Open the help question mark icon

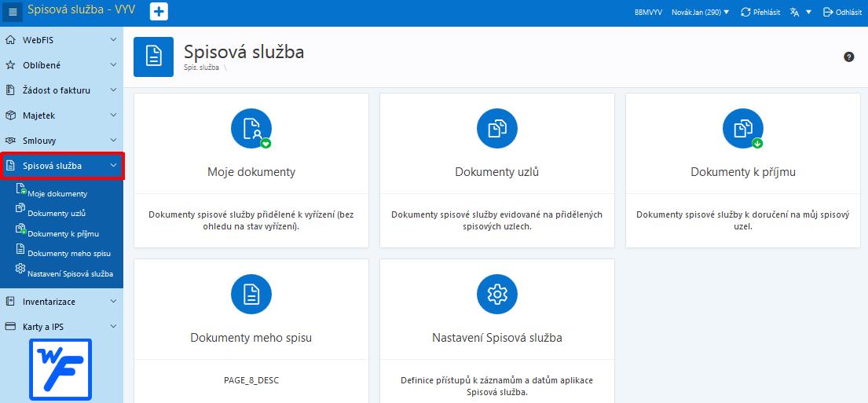[848, 57]
